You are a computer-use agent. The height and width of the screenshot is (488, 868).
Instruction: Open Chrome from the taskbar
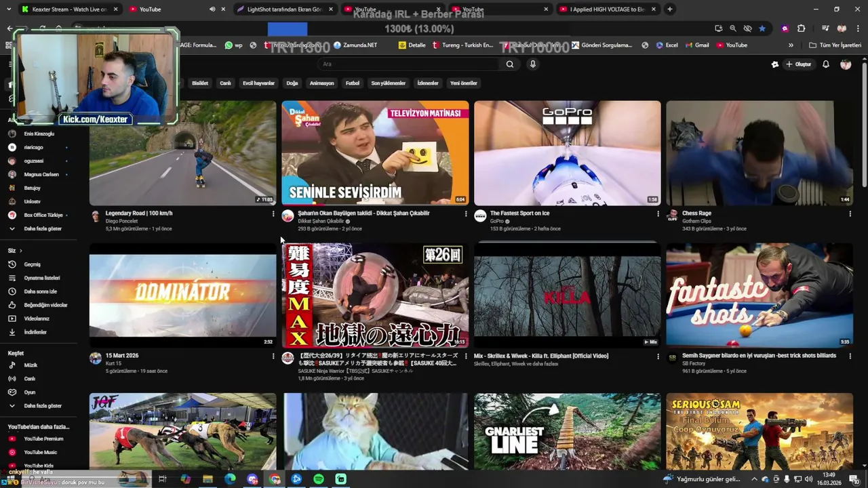[275, 479]
